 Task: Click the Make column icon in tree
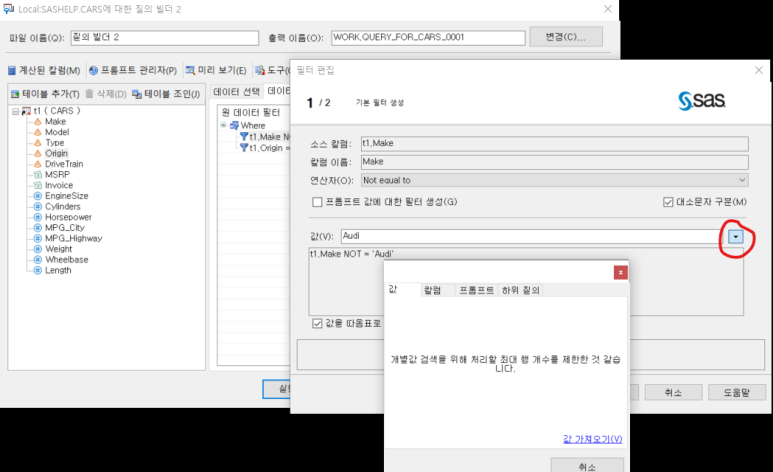pyautogui.click(x=37, y=121)
